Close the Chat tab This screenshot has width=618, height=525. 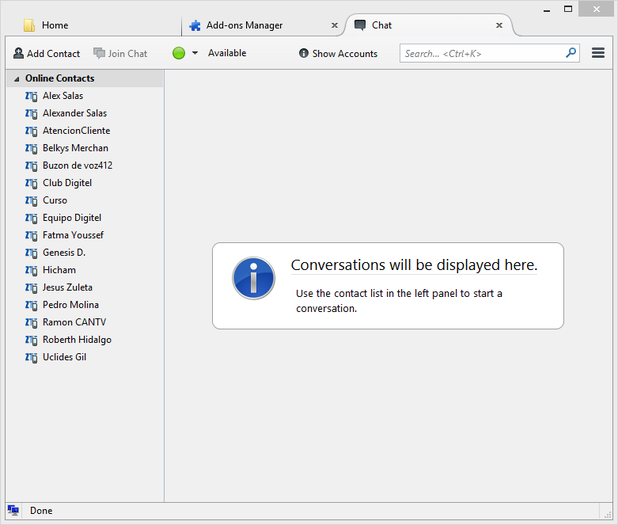[499, 26]
